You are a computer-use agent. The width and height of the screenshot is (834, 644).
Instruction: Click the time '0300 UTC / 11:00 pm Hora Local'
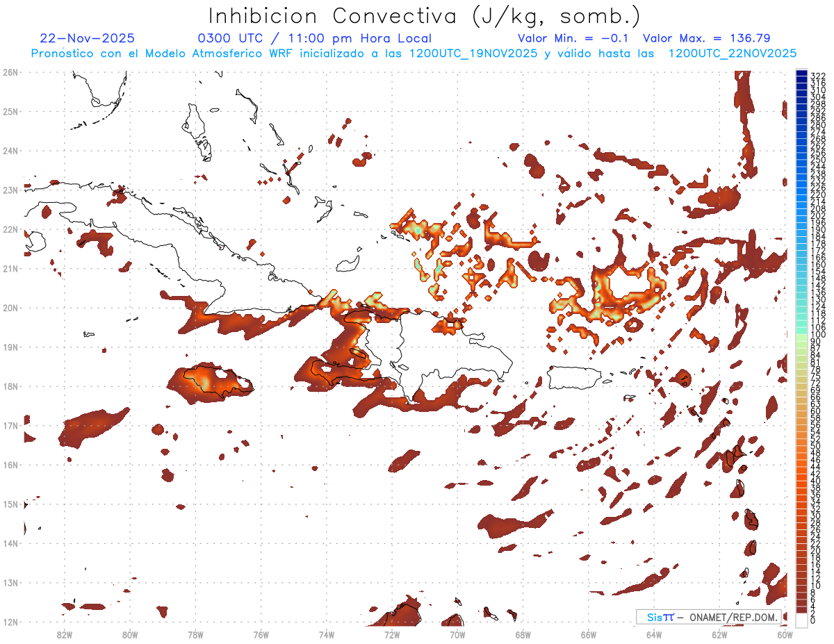tap(315, 38)
